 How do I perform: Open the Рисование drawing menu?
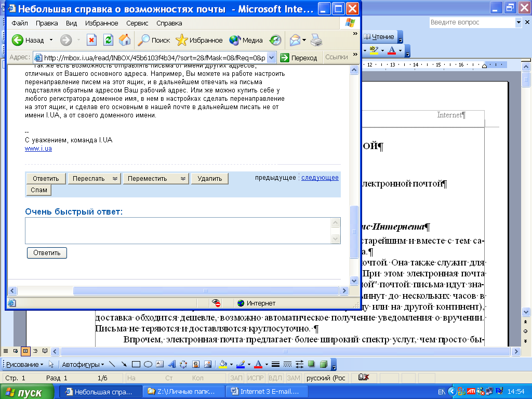(24, 364)
